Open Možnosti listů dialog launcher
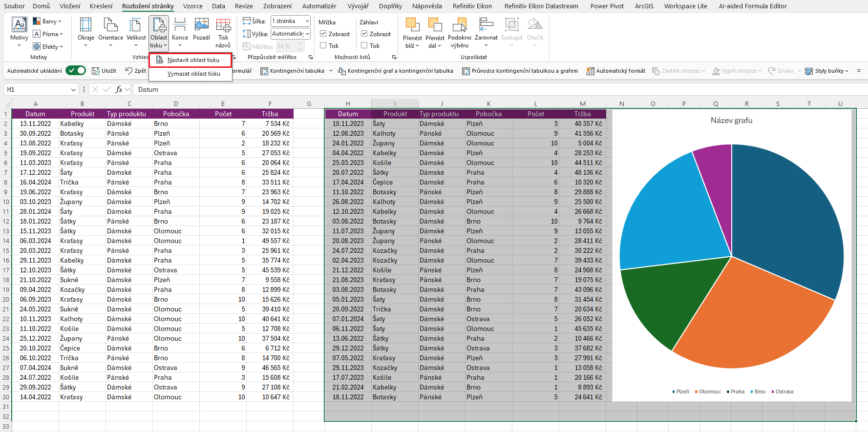Screen dimensions: 868x432 394,58
